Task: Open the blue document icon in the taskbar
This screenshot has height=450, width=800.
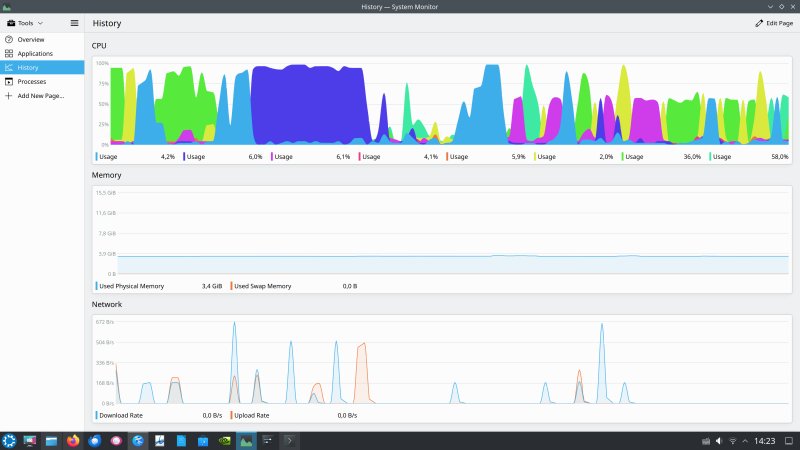Action: tap(181, 441)
